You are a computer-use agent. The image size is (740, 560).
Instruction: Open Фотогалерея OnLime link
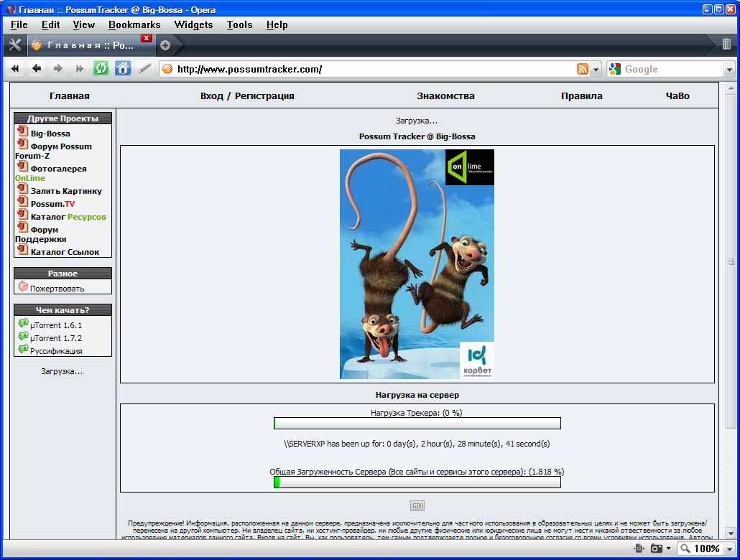[x=51, y=173]
